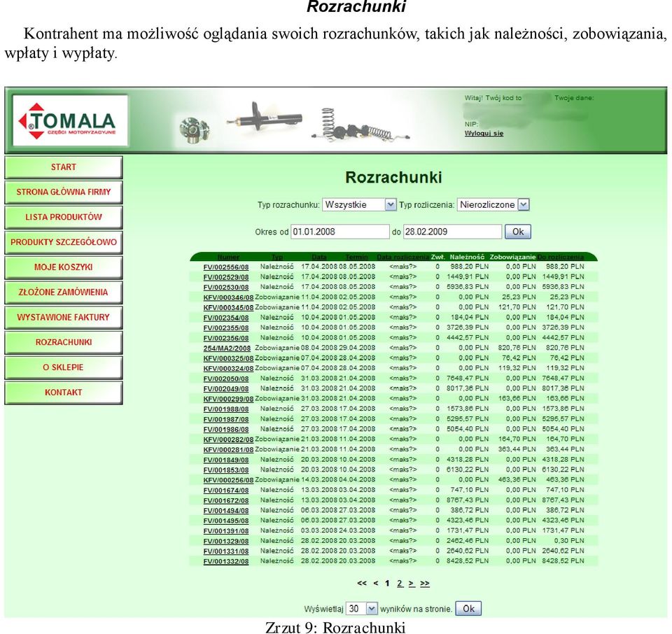This screenshot has height=634, width=672.
Task: Open invoice FV/001849/08
Action: [226, 460]
